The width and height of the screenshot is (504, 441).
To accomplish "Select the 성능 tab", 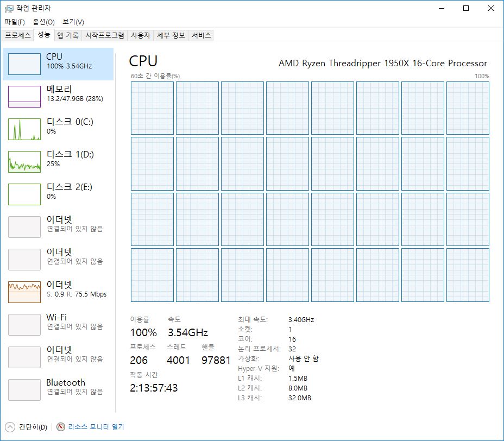I will tap(44, 35).
